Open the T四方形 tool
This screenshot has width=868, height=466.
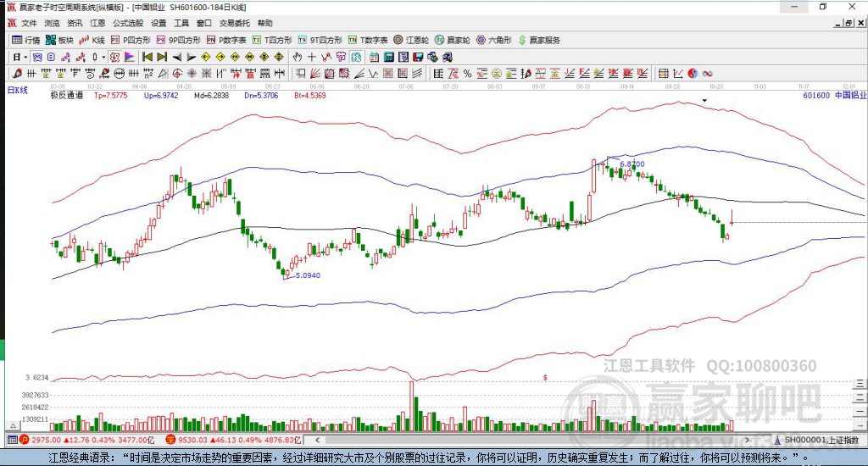(x=272, y=40)
